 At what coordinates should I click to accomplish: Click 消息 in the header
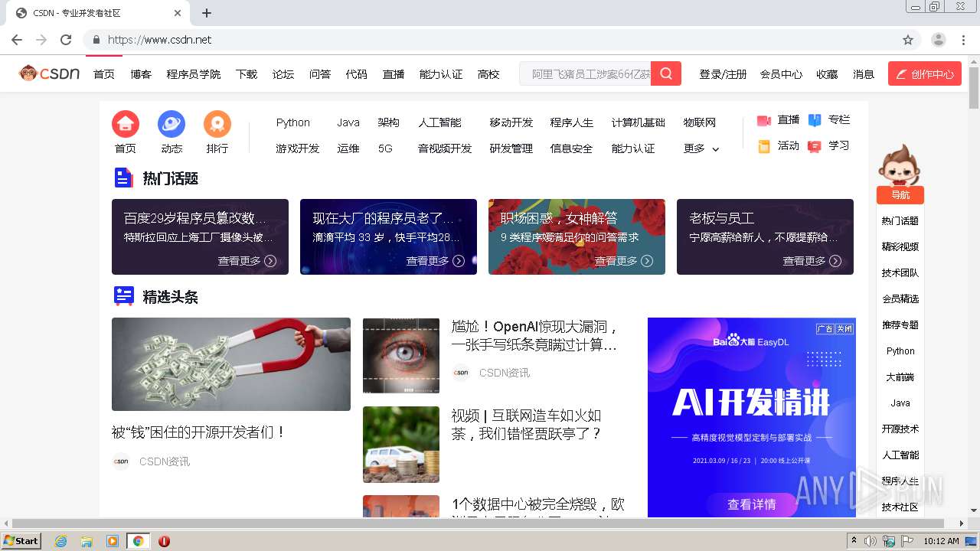[x=864, y=74]
